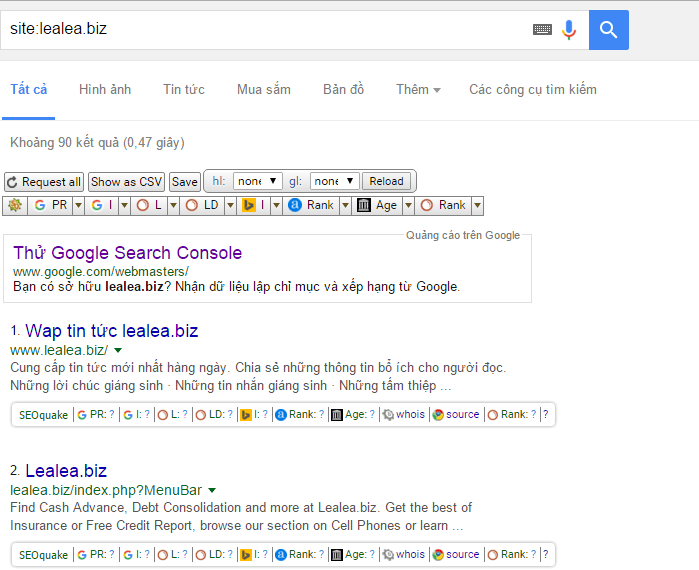The height and width of the screenshot is (570, 699).
Task: Switch to the Tin tức tab
Action: (184, 90)
